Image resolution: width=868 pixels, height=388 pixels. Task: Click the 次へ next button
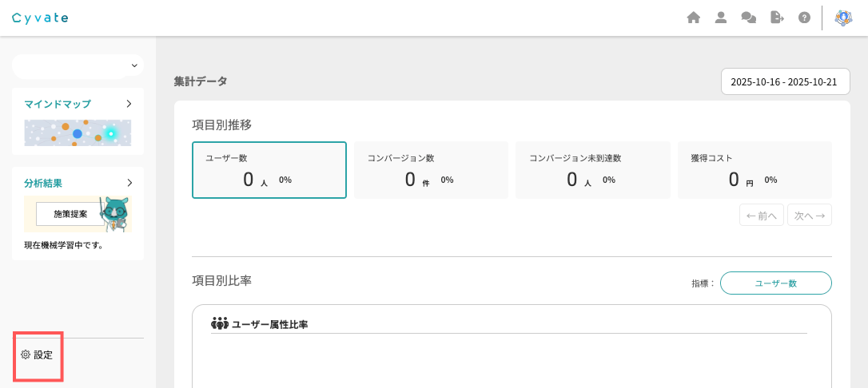pyautogui.click(x=809, y=215)
